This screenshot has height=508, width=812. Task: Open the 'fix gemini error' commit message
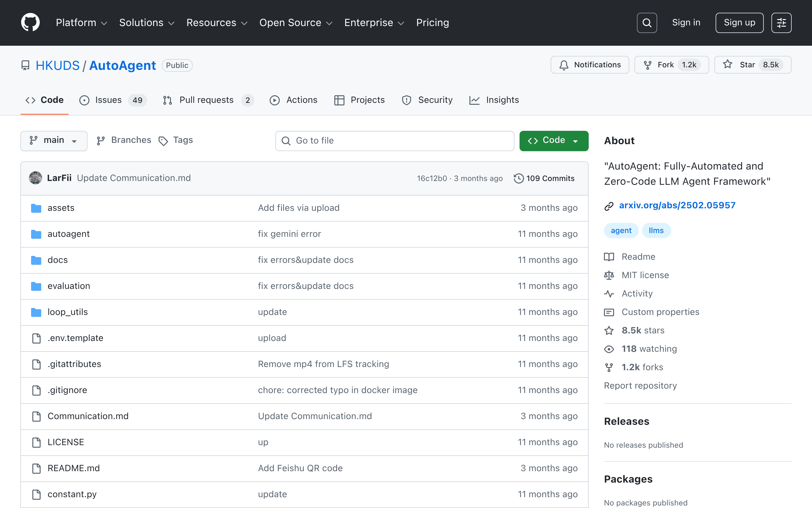[x=289, y=234]
